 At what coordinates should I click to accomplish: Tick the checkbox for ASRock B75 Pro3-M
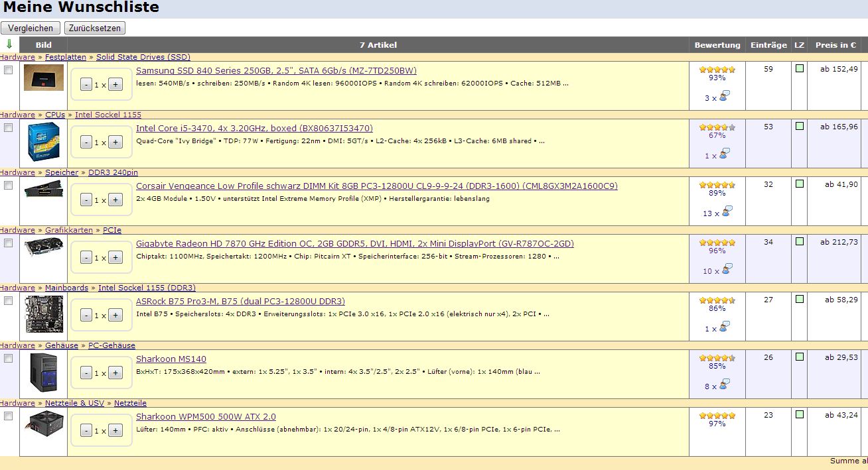[x=9, y=301]
